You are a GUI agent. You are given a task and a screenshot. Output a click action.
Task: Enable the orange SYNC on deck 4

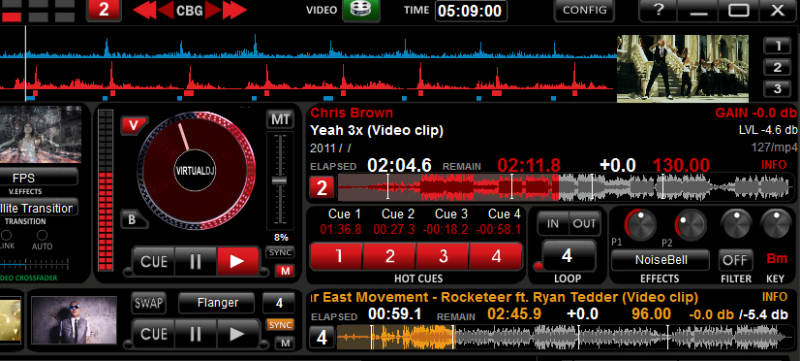click(280, 325)
